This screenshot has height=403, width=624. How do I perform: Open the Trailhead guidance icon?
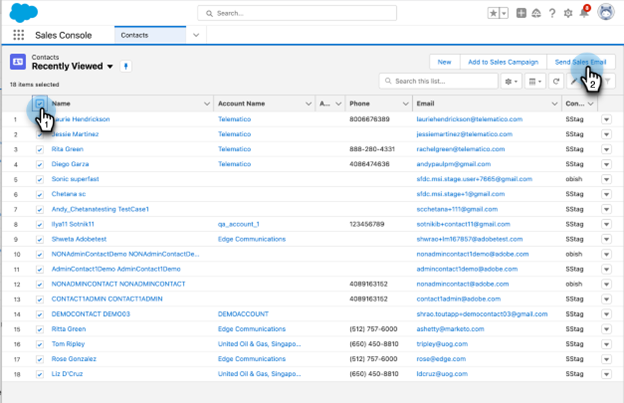pos(536,14)
